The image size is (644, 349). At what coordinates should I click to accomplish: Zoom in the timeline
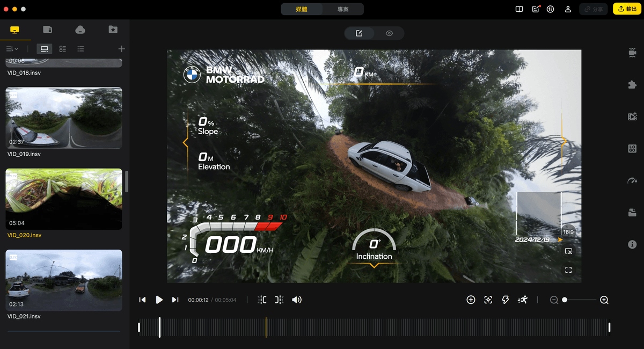pos(604,300)
